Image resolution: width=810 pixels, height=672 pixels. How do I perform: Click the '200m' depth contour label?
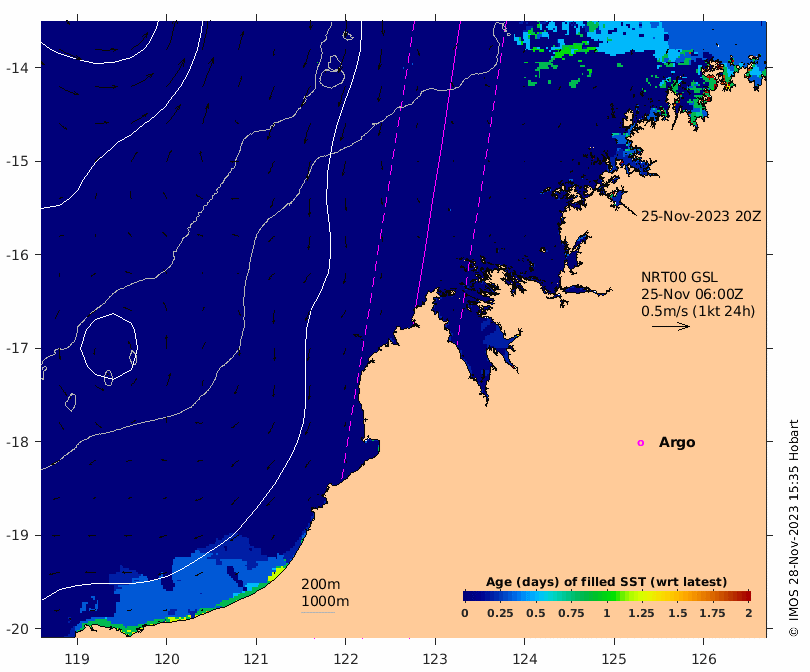[320, 584]
